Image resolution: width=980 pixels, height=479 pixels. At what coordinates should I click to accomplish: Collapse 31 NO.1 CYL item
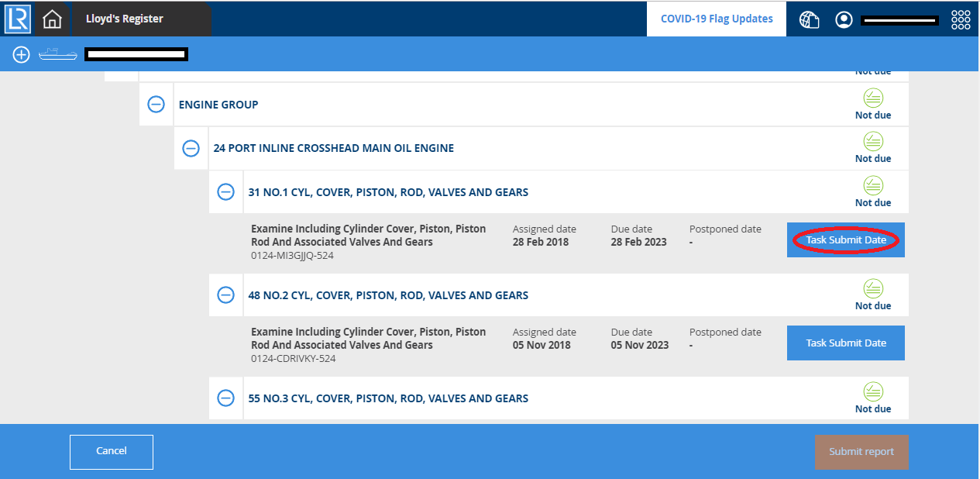tap(225, 192)
